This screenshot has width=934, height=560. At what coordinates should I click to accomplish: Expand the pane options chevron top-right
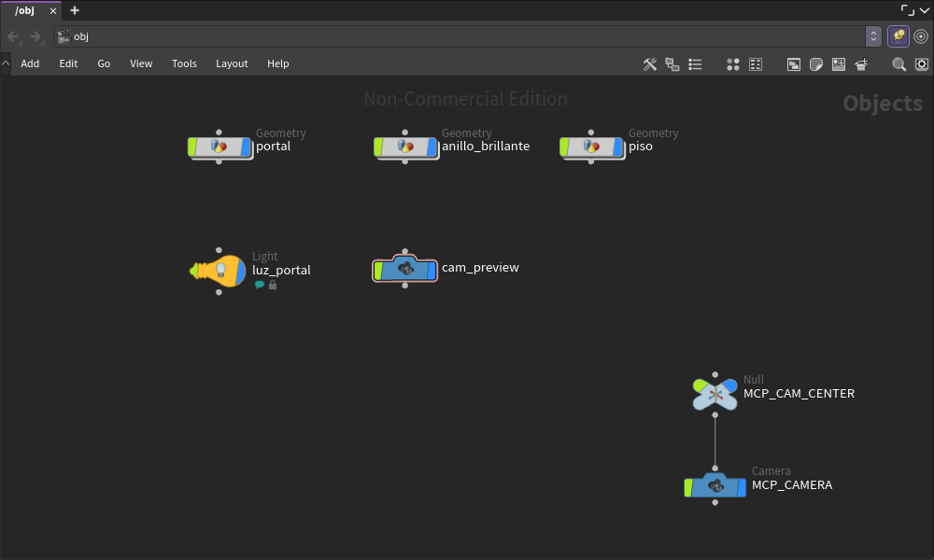point(925,10)
